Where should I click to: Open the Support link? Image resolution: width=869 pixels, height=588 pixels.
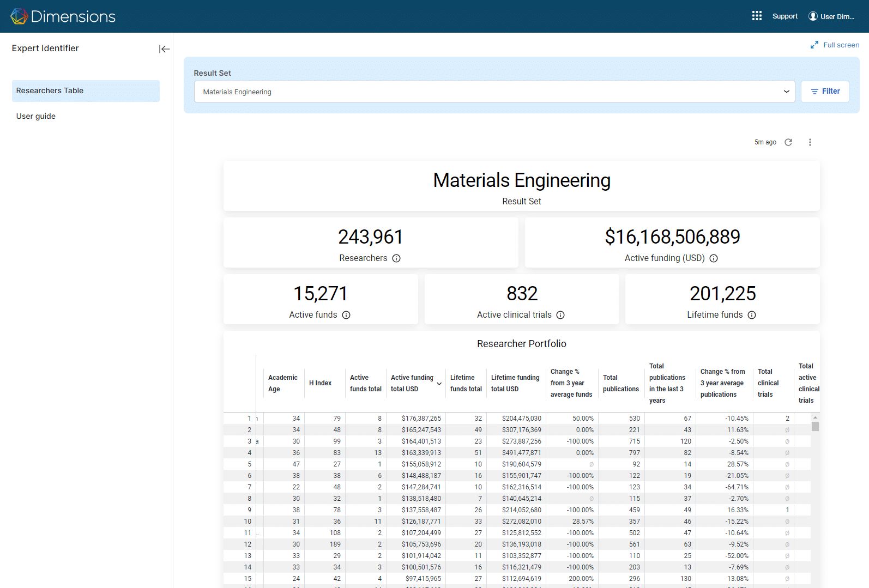tap(784, 16)
